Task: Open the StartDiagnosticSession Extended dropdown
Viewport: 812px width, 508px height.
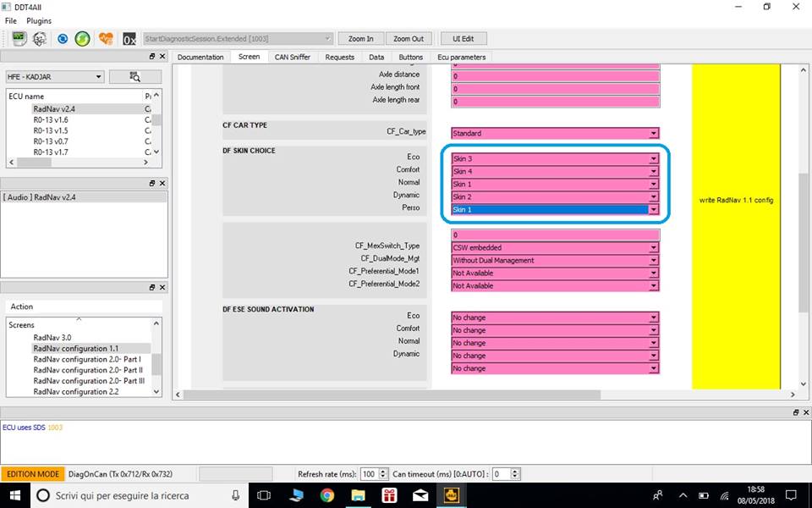Action: pyautogui.click(x=238, y=39)
